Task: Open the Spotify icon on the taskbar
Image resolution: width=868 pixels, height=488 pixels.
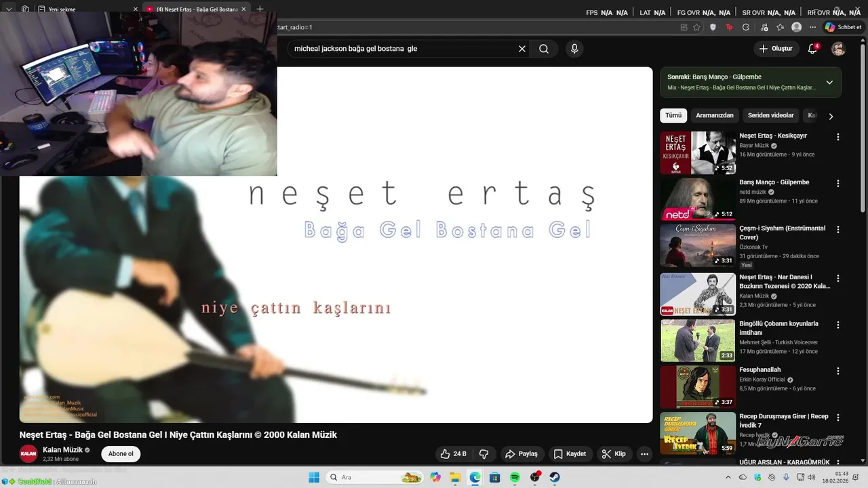Action: [x=515, y=477]
